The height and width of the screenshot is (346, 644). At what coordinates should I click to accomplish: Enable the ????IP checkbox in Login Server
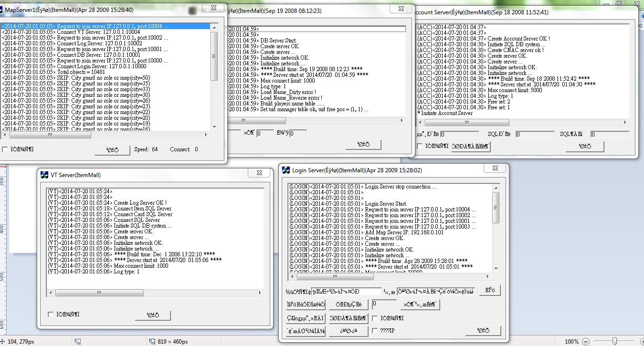point(375,330)
